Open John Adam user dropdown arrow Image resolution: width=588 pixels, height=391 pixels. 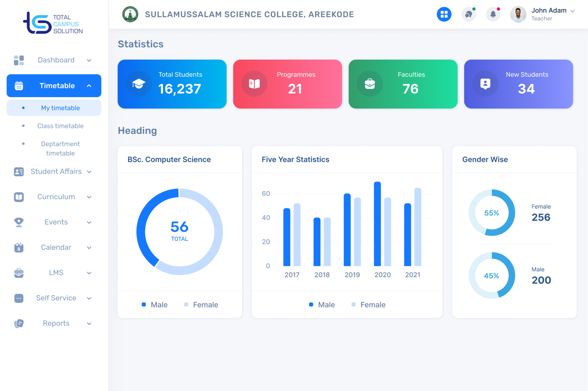(x=572, y=11)
